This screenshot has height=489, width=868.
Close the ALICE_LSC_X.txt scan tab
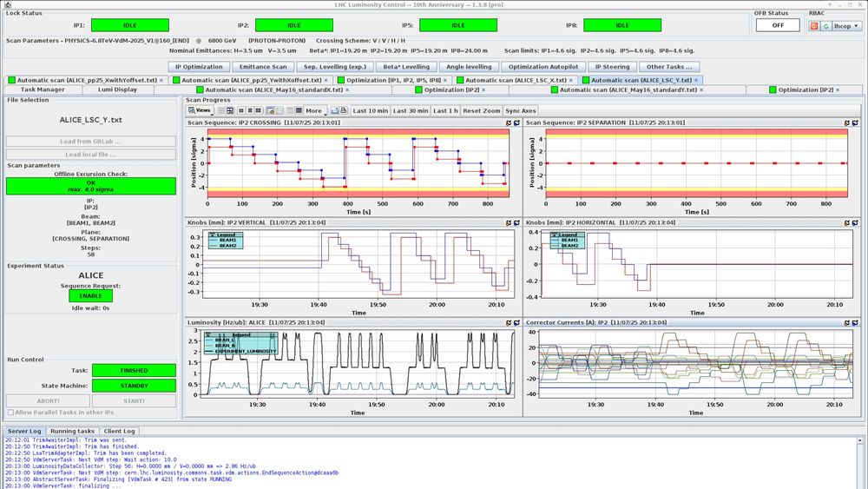pyautogui.click(x=571, y=80)
